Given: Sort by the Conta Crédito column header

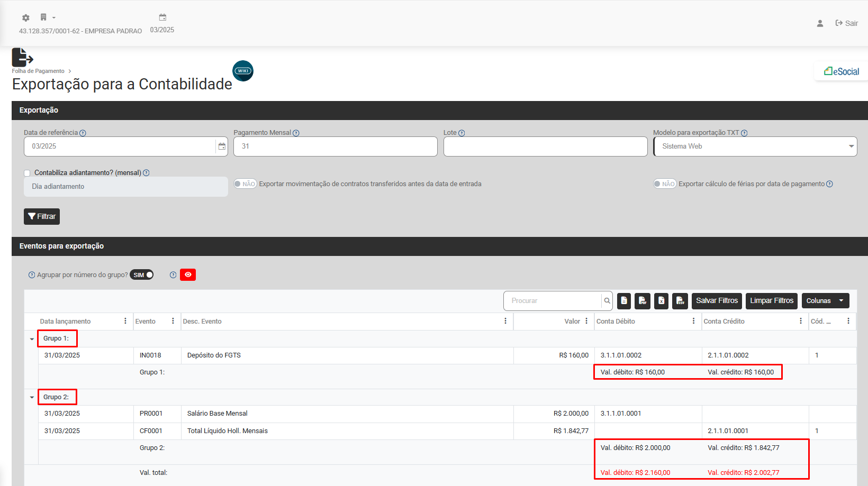Looking at the screenshot, I should point(724,322).
